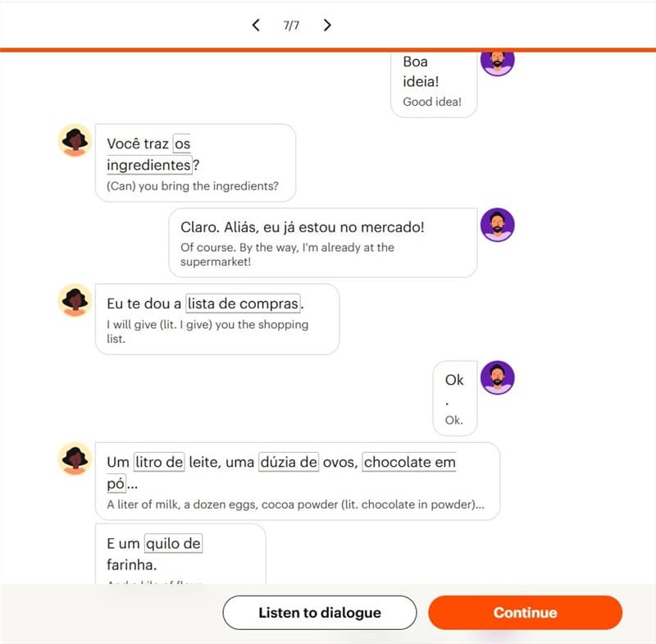Click the man avatar beside 'Boa ideia!'
The image size is (656, 644).
[x=497, y=63]
